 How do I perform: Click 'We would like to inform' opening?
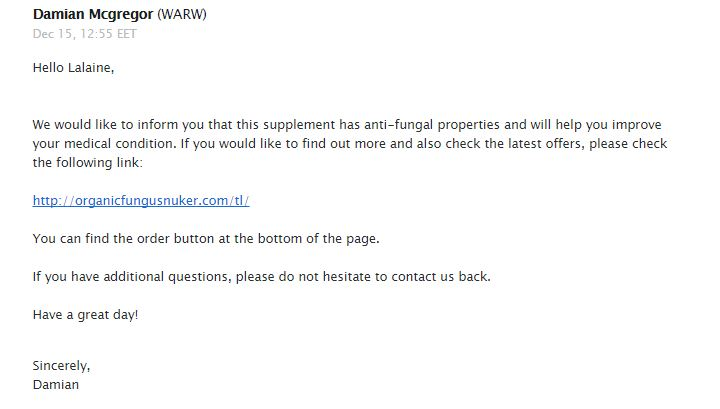pos(105,125)
